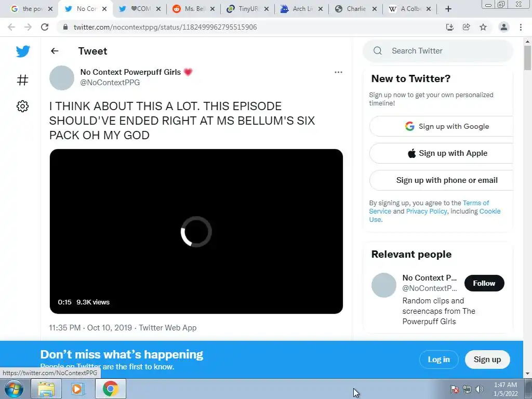532x399 pixels.
Task: Reload the page with the refresh icon
Action: coord(45,27)
